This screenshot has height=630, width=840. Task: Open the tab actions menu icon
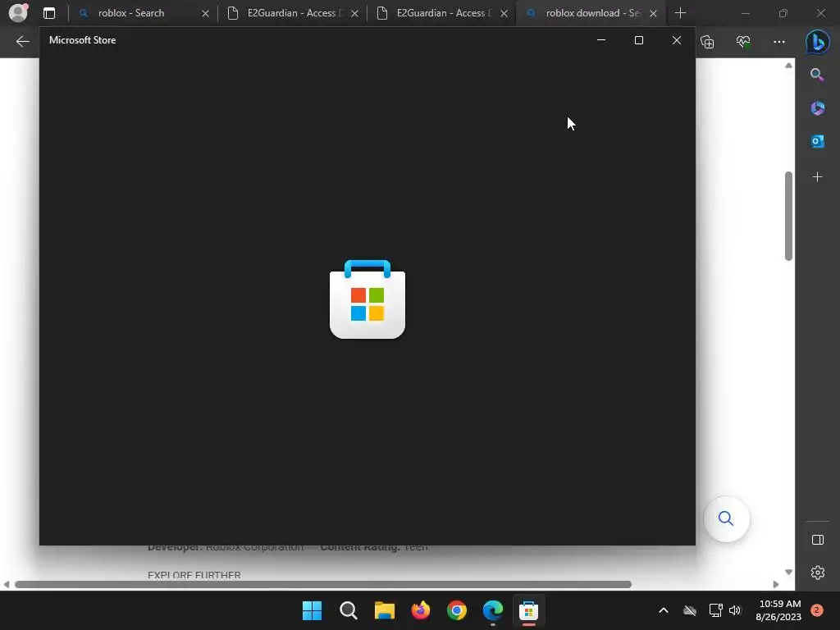pos(49,13)
